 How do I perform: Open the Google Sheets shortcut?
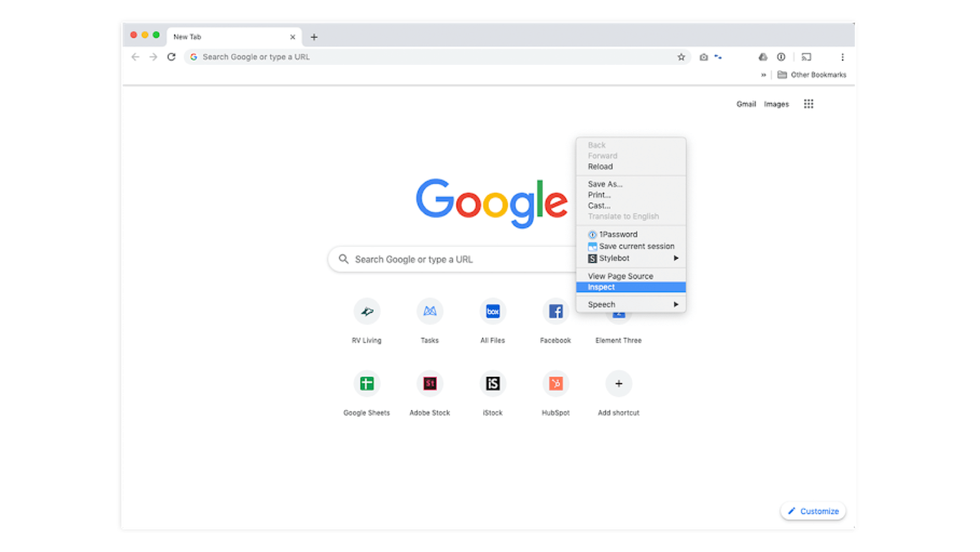pos(367,383)
